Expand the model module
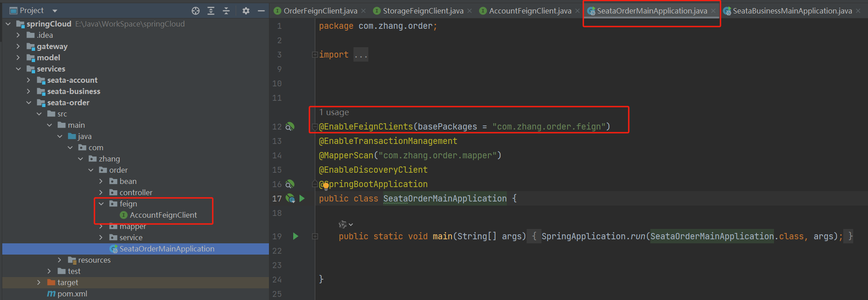Image resolution: width=868 pixels, height=300 pixels. click(18, 58)
